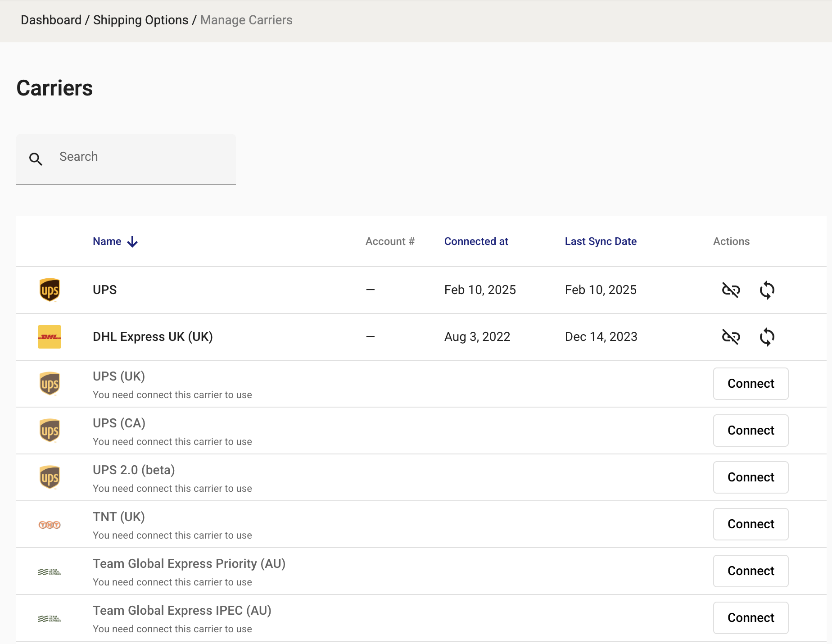Sync the UPS carrier
Viewport: 832px width, 644px height.
click(x=767, y=290)
